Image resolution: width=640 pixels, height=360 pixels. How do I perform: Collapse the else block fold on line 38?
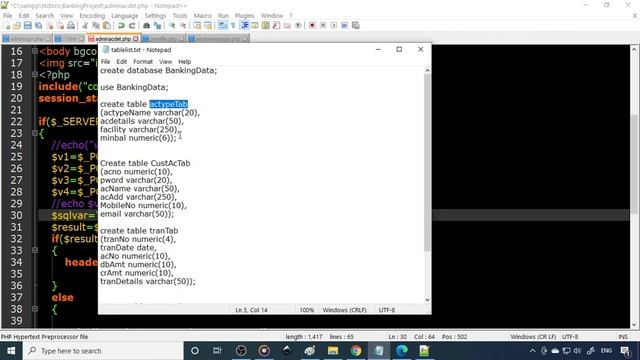pyautogui.click(x=35, y=309)
